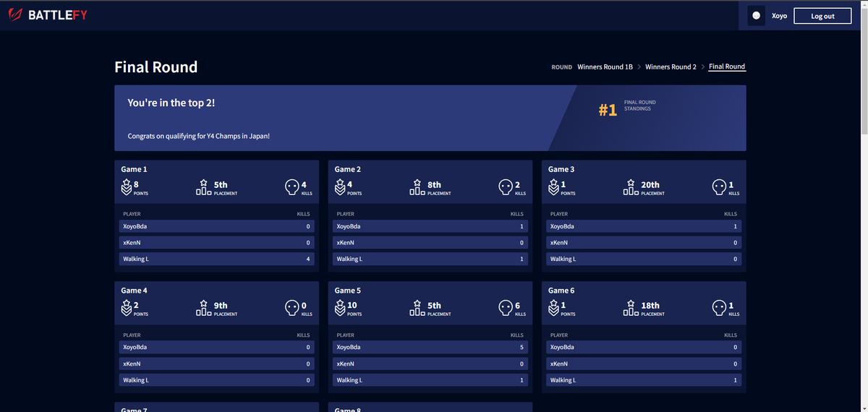Select xKenN row in Game 5
868x412 pixels.
click(x=430, y=364)
